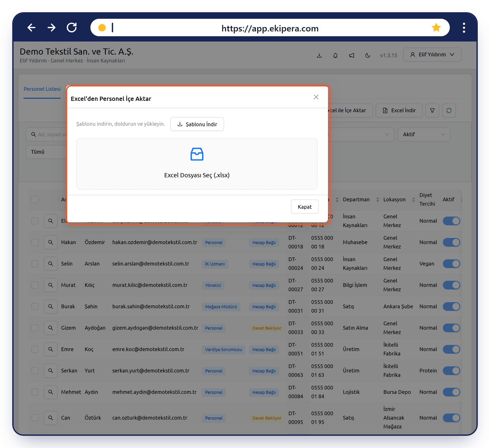
Task: Toggle the select-all checkbox in the table header
Action: coord(35,200)
